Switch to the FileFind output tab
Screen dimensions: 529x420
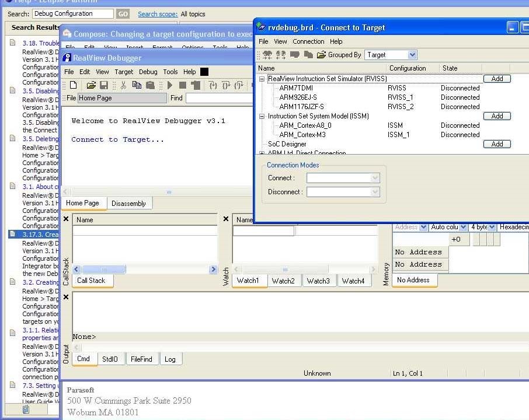(141, 359)
